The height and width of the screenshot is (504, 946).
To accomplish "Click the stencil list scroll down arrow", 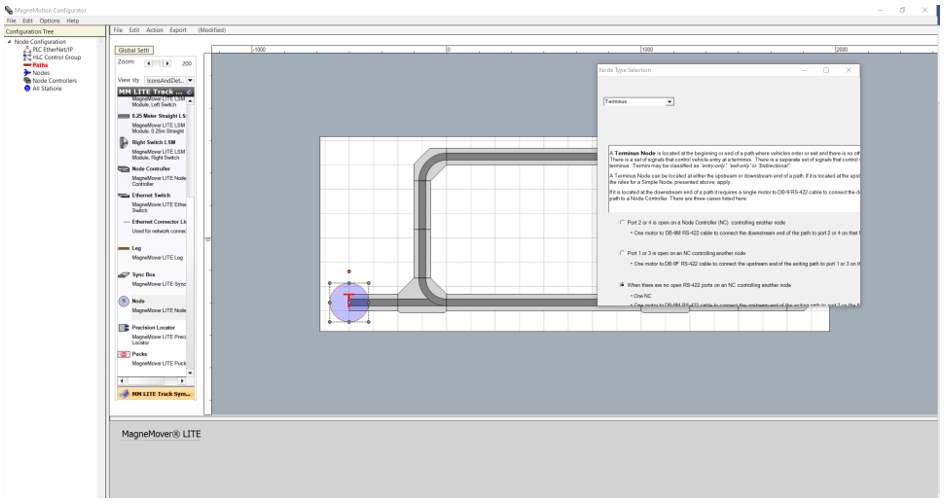I will click(191, 373).
